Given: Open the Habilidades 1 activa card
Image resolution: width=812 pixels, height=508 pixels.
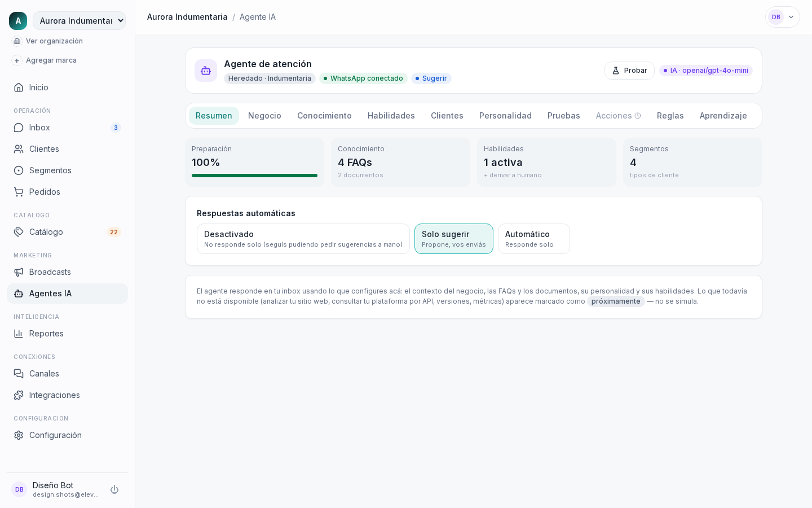Looking at the screenshot, I should pos(546,162).
